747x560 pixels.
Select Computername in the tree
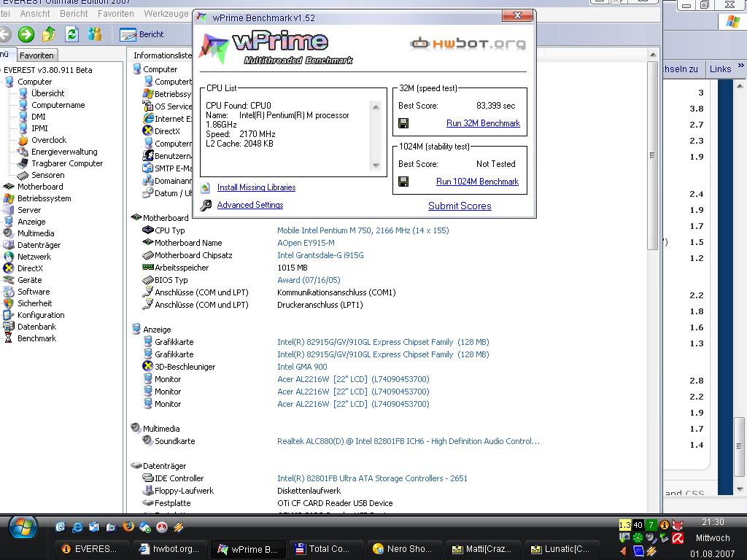(x=58, y=105)
